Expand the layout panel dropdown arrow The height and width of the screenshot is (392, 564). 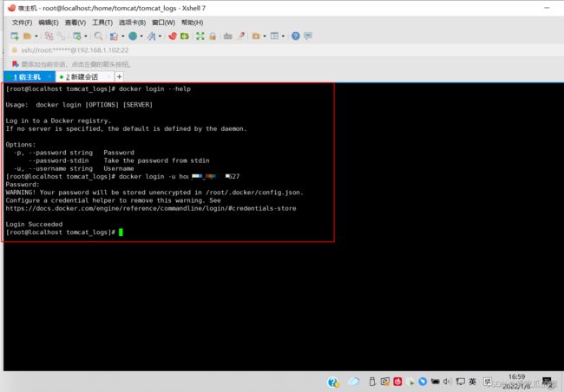pyautogui.click(x=283, y=36)
